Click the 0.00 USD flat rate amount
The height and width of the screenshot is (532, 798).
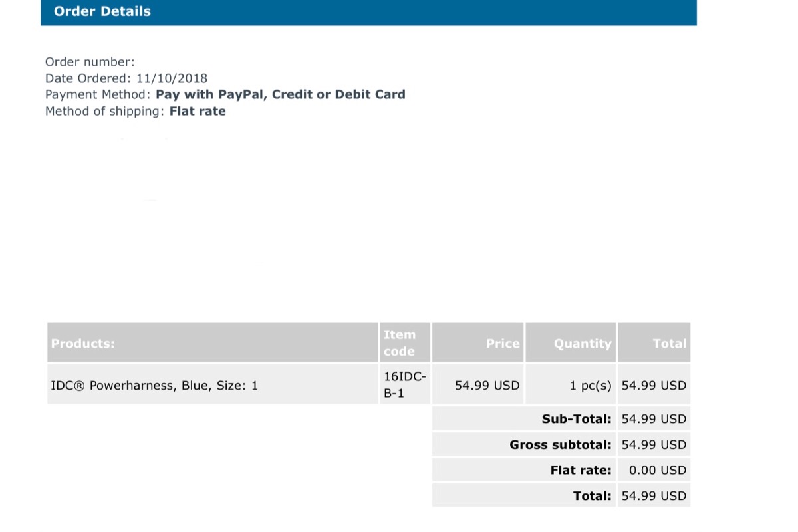(657, 470)
